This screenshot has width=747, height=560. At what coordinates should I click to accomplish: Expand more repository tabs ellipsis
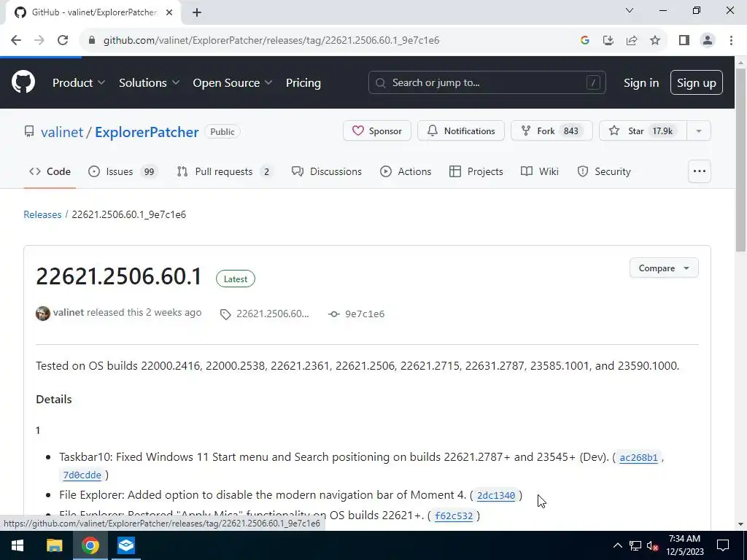[x=700, y=171]
